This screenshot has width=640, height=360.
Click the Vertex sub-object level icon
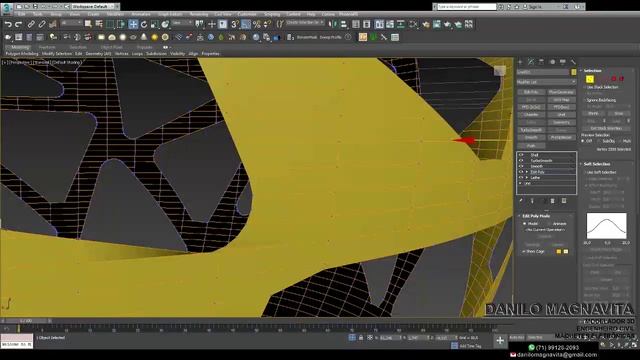point(589,79)
